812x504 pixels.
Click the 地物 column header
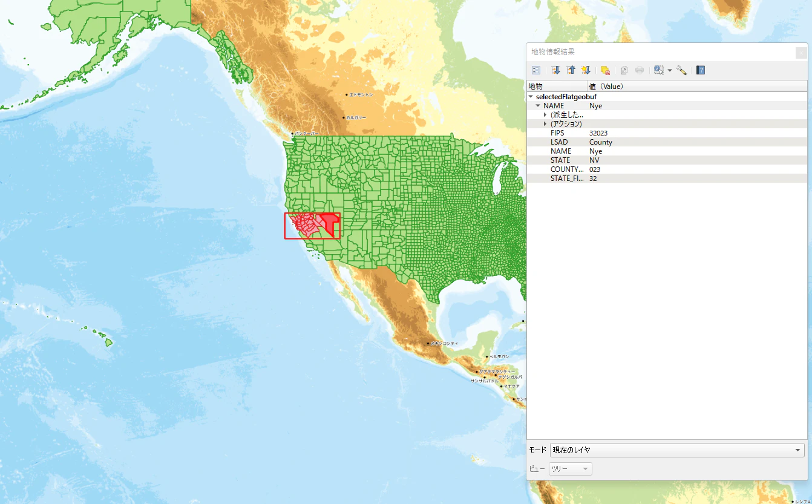tap(557, 86)
